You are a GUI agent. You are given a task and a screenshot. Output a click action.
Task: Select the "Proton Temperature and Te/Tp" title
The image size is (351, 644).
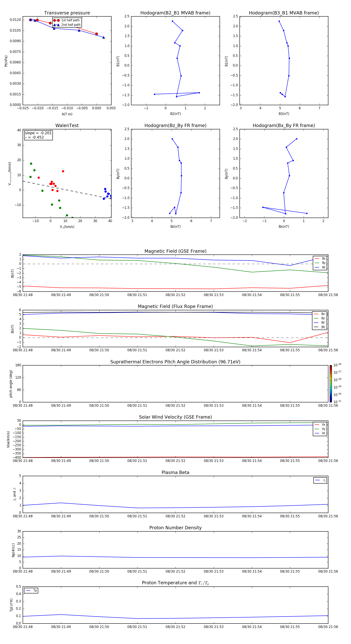[175, 583]
